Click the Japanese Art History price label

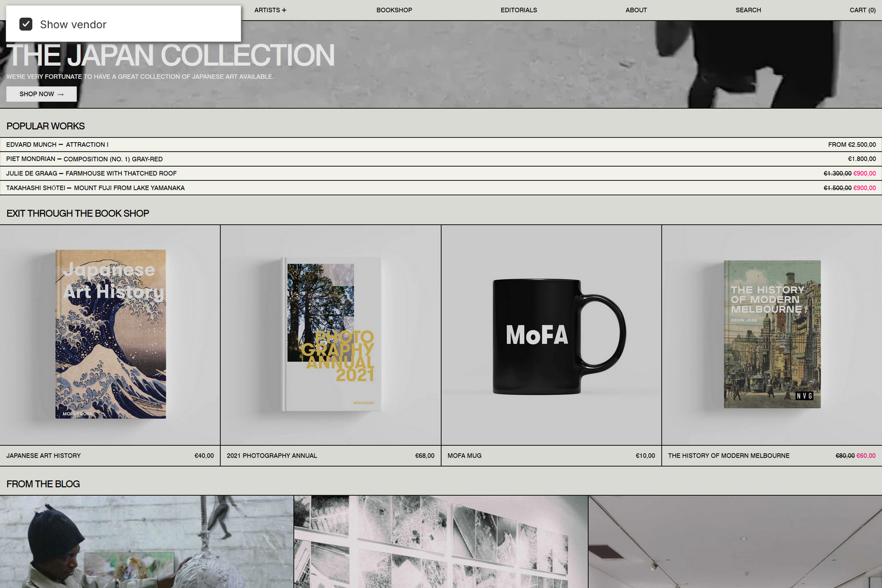pyautogui.click(x=204, y=455)
